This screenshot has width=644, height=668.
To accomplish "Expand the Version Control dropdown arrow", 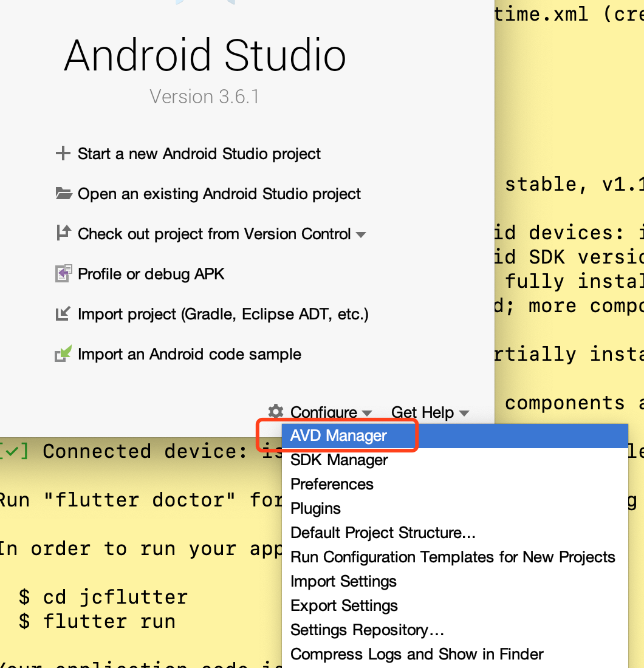I will (360, 235).
